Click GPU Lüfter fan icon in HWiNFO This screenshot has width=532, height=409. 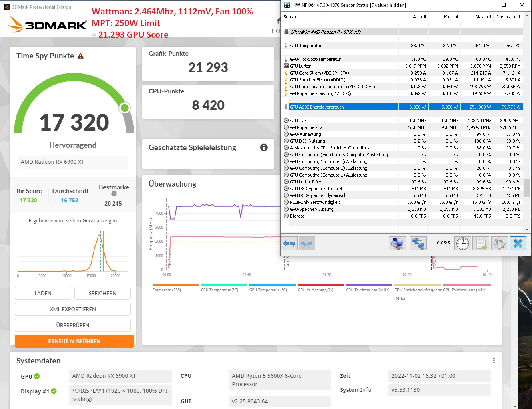coord(286,66)
